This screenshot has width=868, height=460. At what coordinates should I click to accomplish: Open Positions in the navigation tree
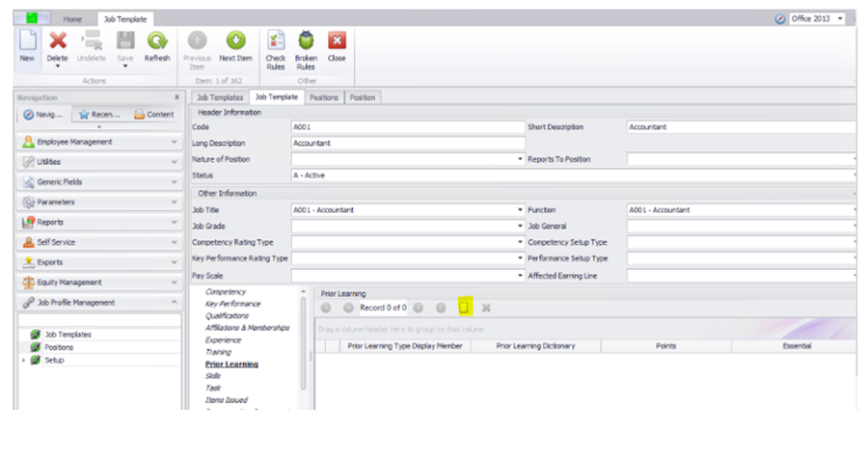tap(59, 347)
